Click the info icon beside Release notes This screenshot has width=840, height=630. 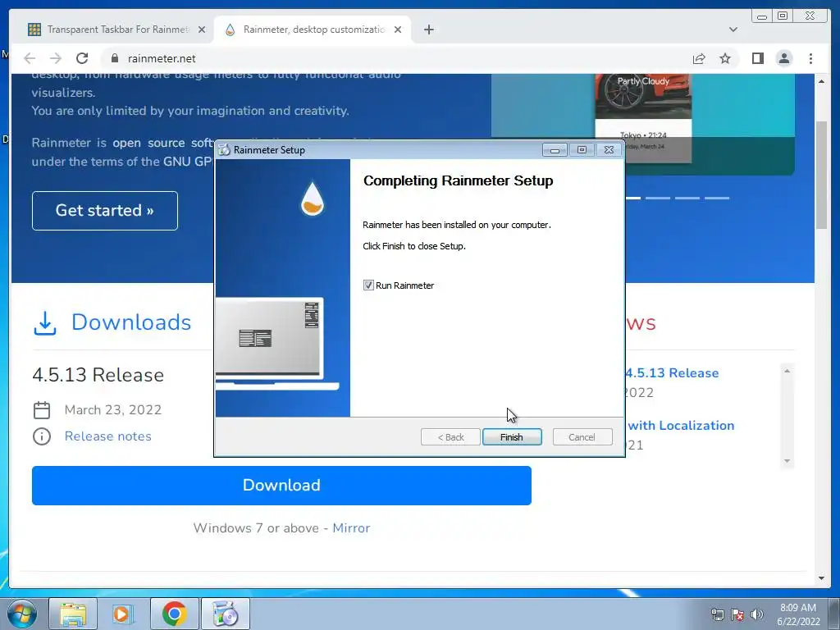[42, 436]
